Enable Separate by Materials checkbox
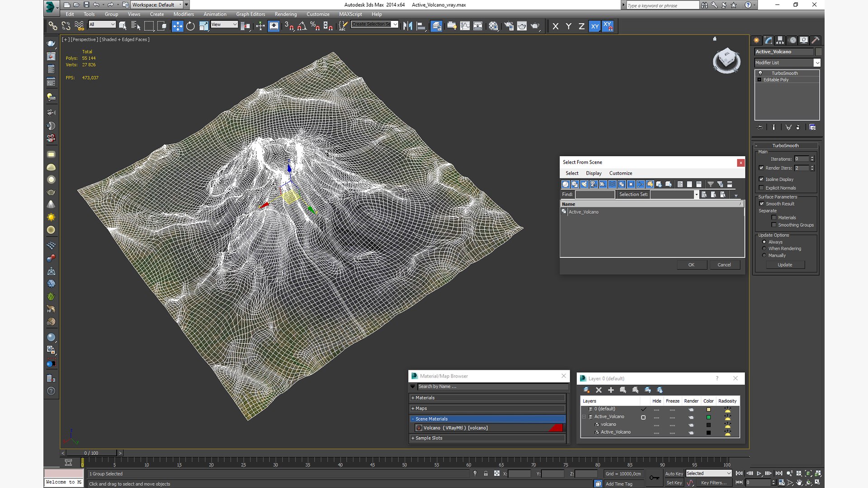Viewport: 868px width, 488px height. [x=774, y=218]
